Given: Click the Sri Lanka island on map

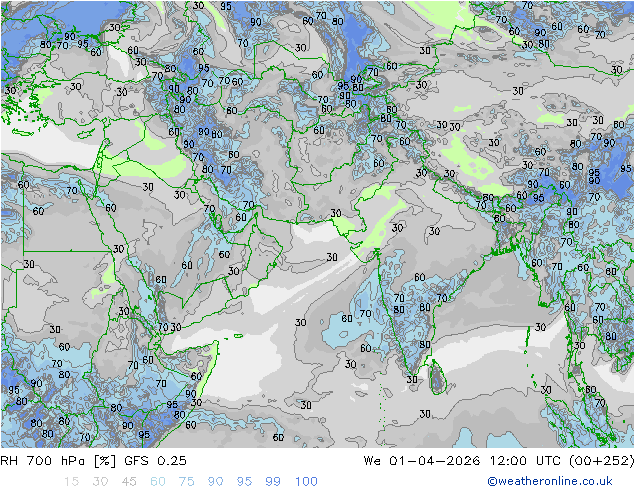Looking at the screenshot, I should 438,378.
